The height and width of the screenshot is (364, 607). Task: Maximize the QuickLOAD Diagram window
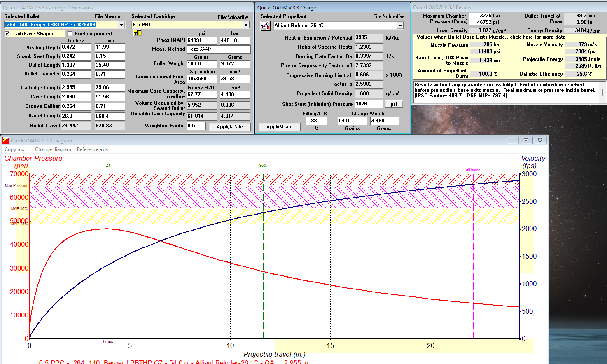526,140
